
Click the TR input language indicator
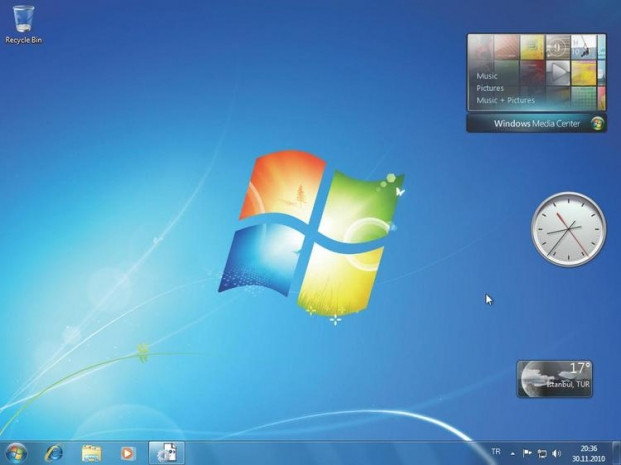tap(495, 451)
